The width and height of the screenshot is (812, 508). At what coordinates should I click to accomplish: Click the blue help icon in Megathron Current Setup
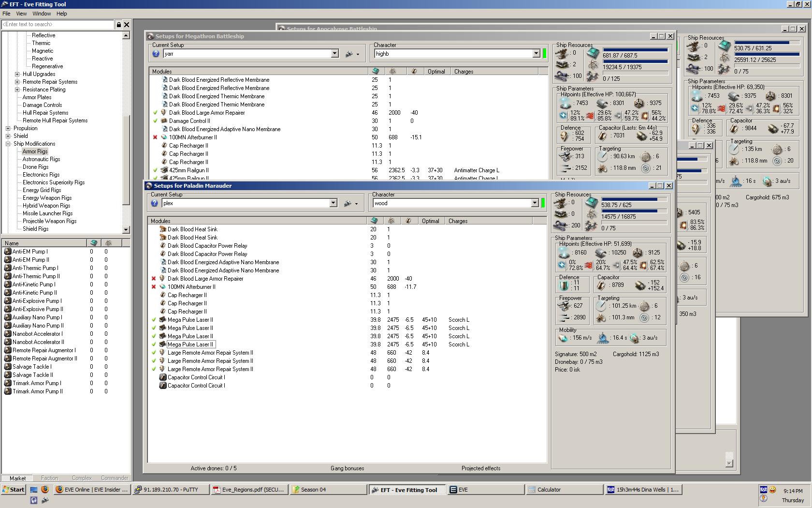coord(156,54)
